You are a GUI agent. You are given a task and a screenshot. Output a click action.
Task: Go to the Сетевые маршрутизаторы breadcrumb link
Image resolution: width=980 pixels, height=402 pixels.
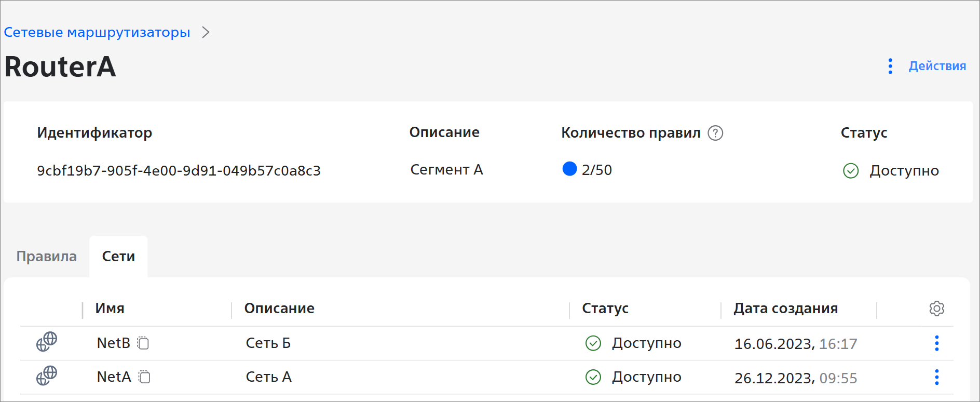97,32
